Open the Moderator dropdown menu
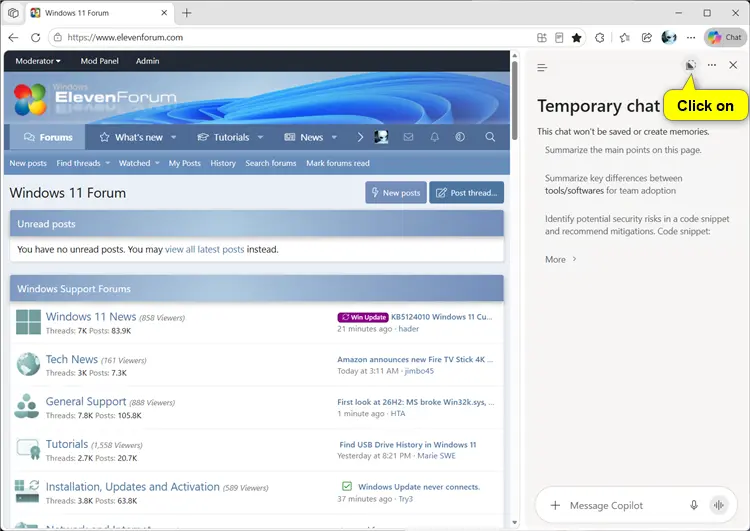 click(38, 61)
